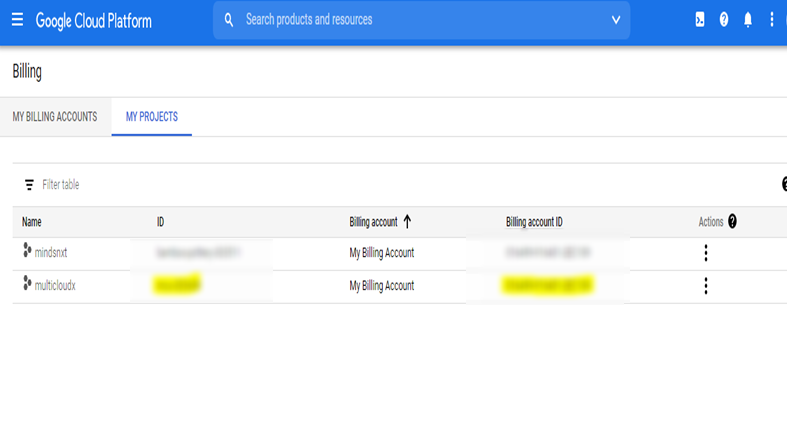Screen dimensions: 787x442
Task: Click the mindsnxt project icon
Action: coord(27,252)
